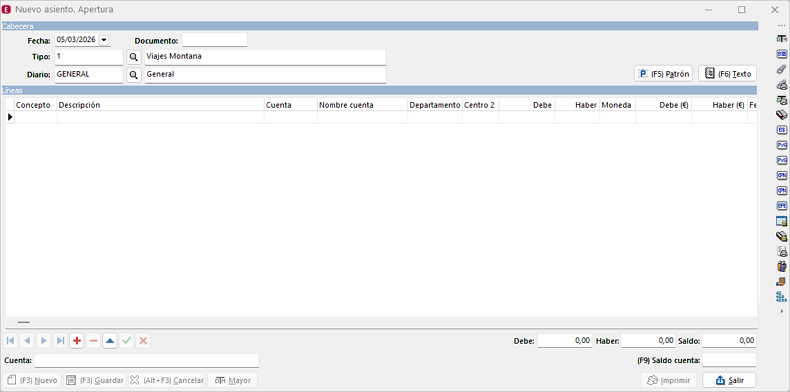Maximize the Nuevo asiento window
The width and height of the screenshot is (790, 392).
[x=742, y=10]
